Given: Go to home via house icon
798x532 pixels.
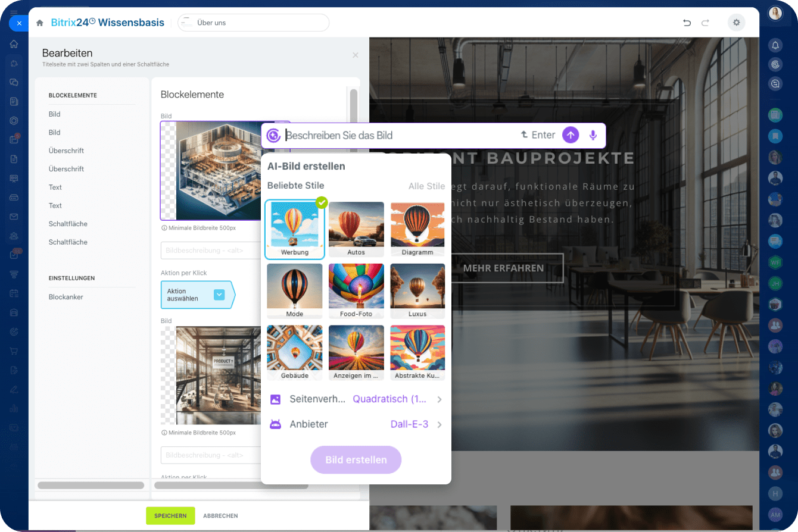Looking at the screenshot, I should [40, 23].
